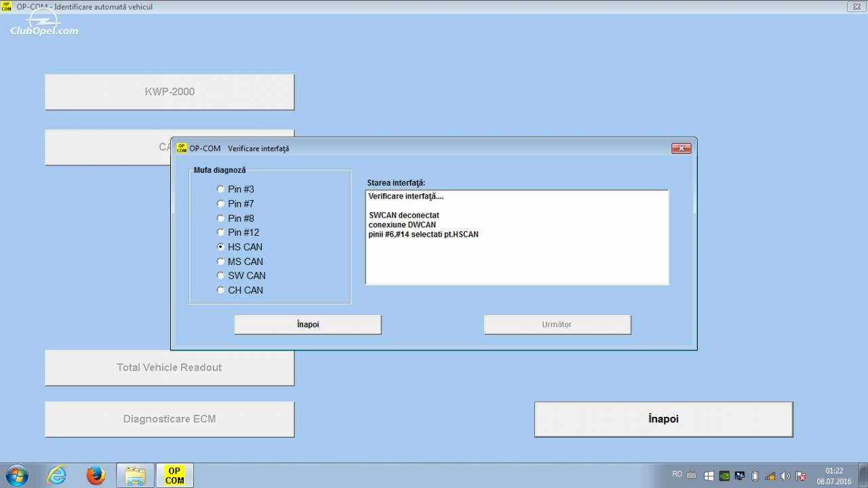Click the OP-COM icon in main title bar
Image resolution: width=868 pixels, height=488 pixels.
(6, 7)
